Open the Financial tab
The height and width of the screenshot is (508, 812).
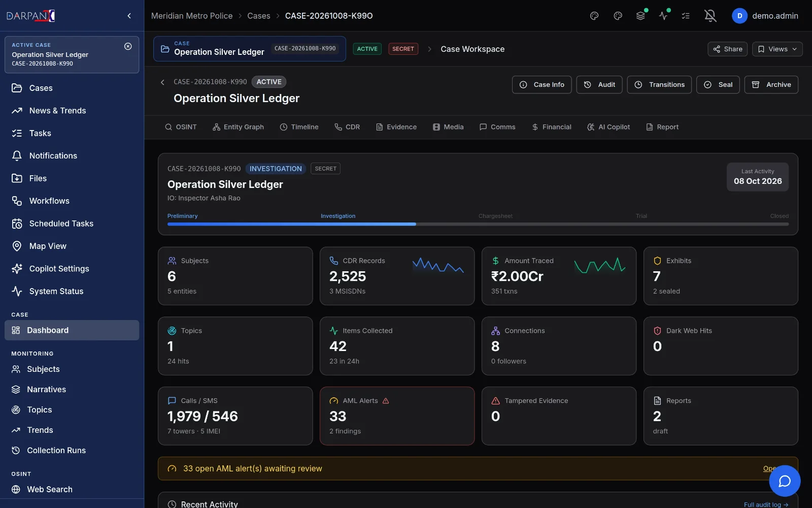(x=551, y=127)
